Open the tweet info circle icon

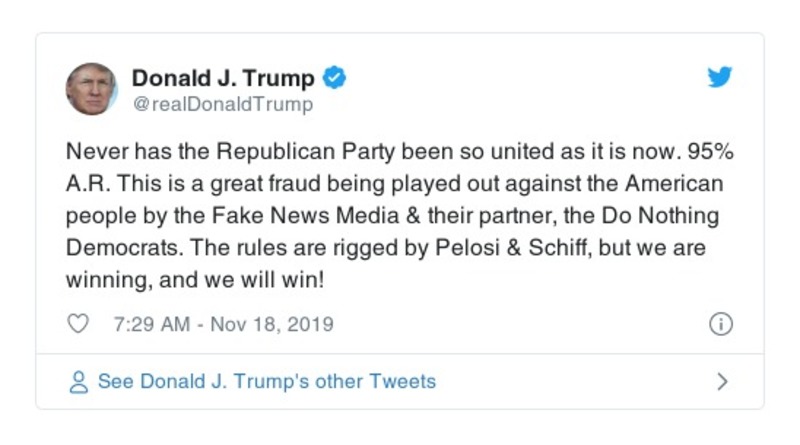tap(720, 325)
